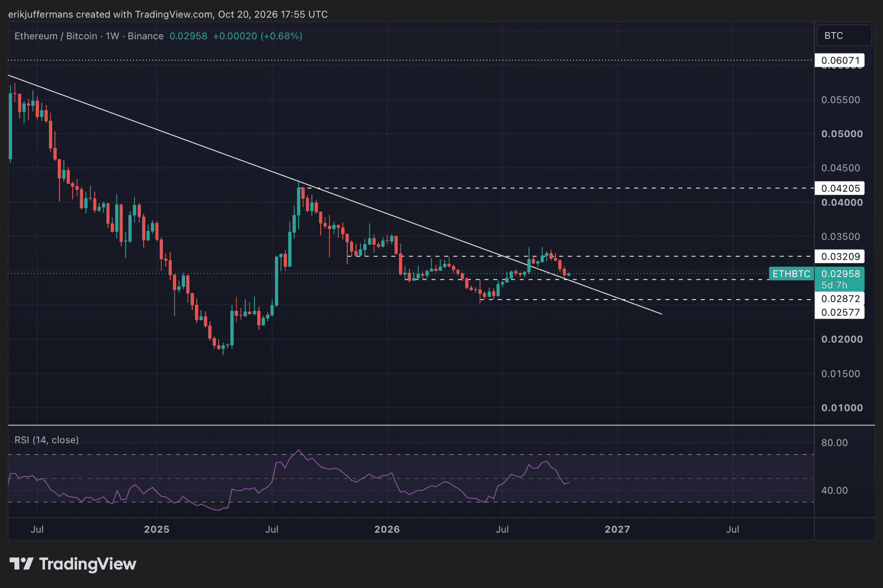Image resolution: width=883 pixels, height=588 pixels.
Task: Click the BTC currency box
Action: [x=844, y=36]
